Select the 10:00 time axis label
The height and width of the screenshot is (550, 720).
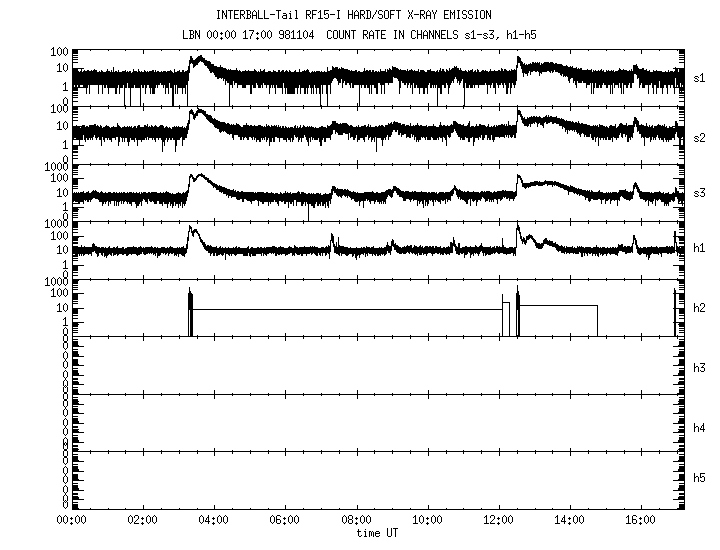coord(428,521)
